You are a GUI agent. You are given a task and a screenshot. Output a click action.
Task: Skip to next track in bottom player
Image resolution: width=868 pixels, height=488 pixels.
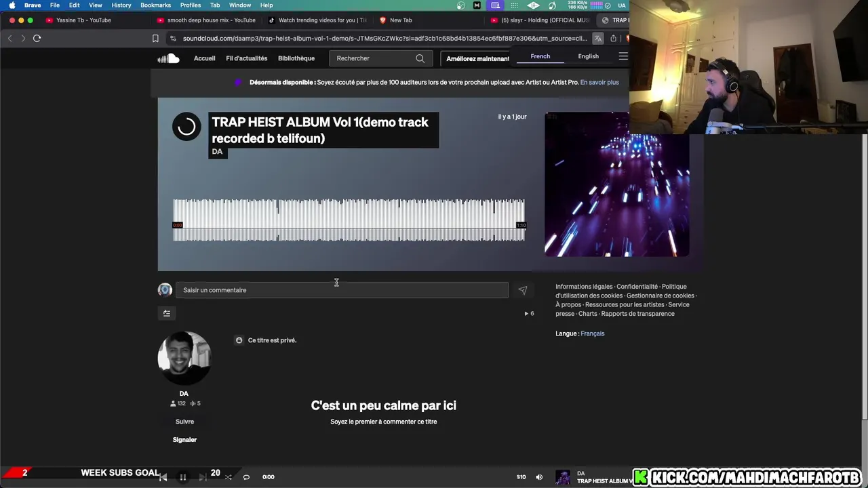tap(203, 477)
